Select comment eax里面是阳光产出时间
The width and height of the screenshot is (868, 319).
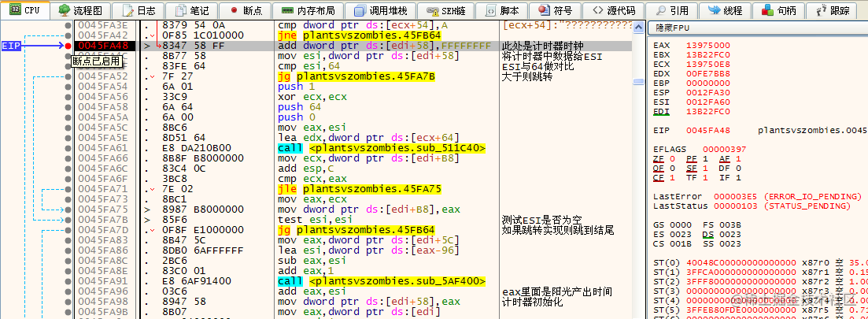pyautogui.click(x=557, y=291)
